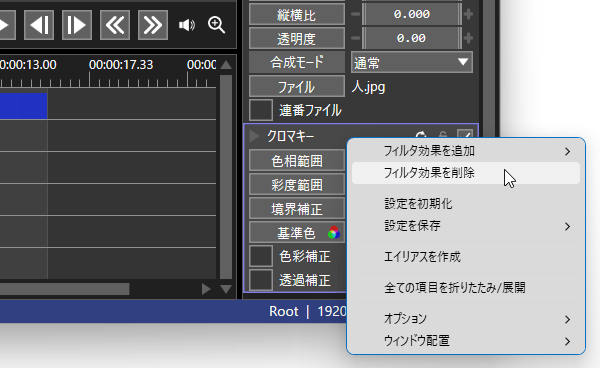Click the timeline horizontal scrollbar thumb
The image size is (600, 368).
pyautogui.click(x=64, y=289)
